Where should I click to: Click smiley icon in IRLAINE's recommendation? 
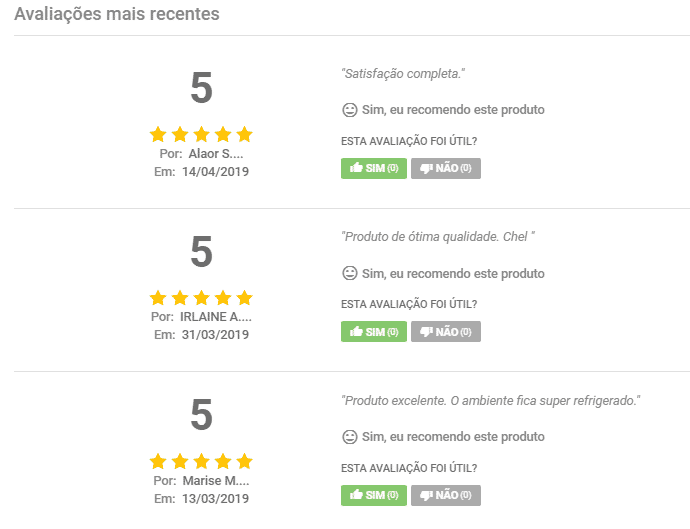(x=350, y=273)
